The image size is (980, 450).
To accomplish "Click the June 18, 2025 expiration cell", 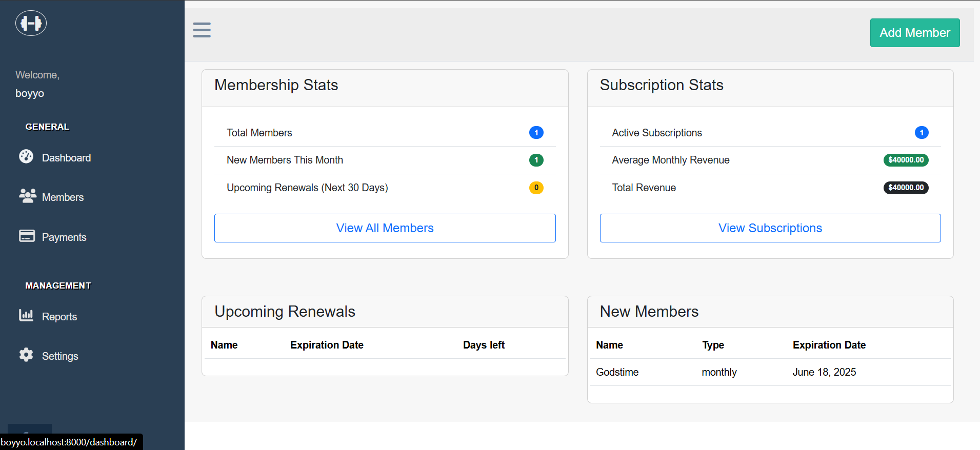I will [x=825, y=372].
